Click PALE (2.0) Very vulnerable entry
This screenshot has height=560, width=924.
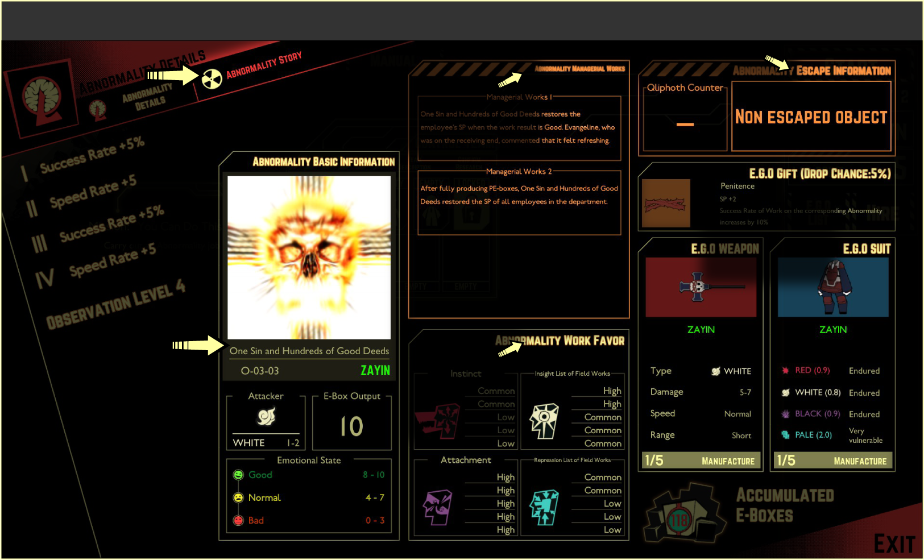point(833,435)
